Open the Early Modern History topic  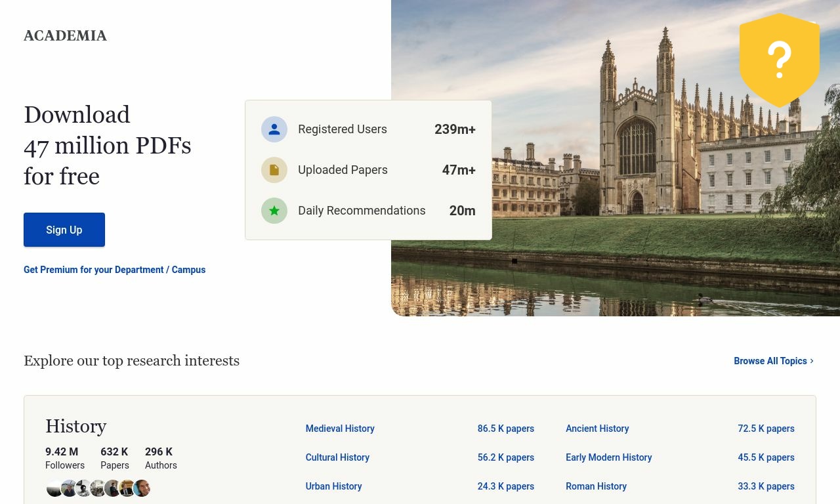point(608,457)
